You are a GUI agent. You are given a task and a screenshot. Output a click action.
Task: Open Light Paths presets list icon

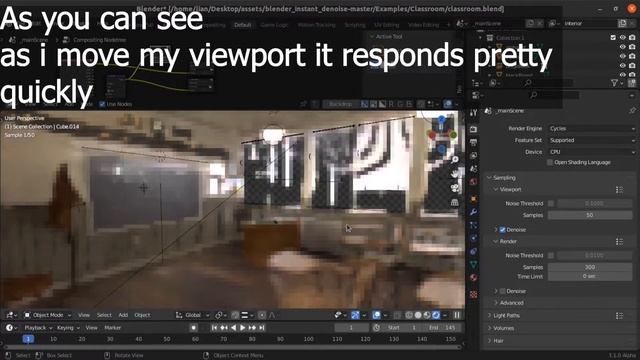click(x=619, y=316)
